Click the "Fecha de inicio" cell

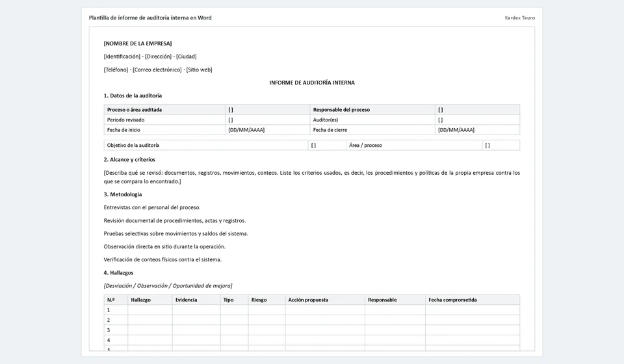click(x=164, y=130)
